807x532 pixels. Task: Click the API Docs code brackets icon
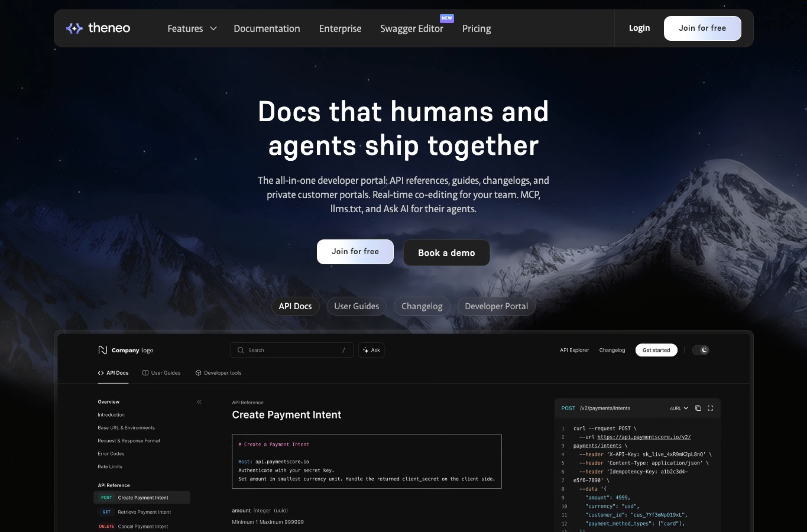101,373
